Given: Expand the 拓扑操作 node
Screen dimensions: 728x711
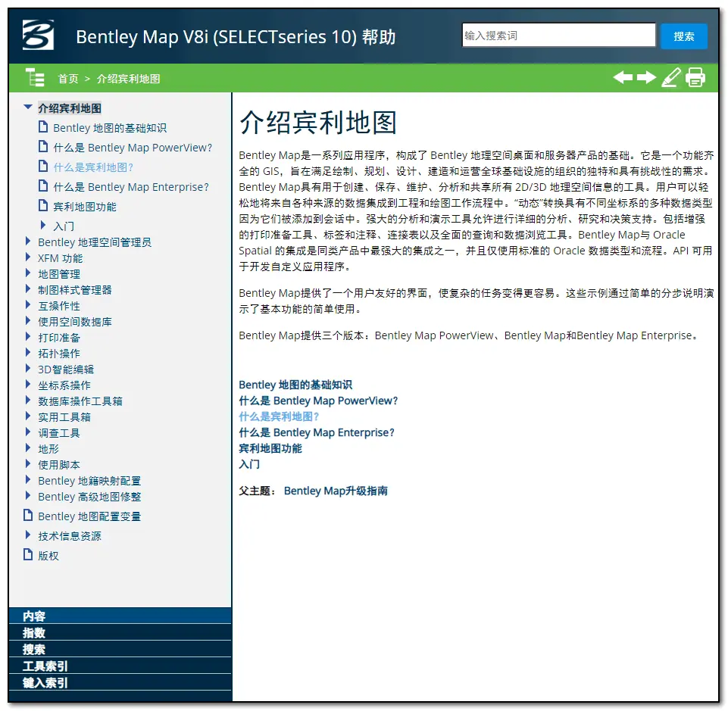Looking at the screenshot, I should tap(28, 353).
